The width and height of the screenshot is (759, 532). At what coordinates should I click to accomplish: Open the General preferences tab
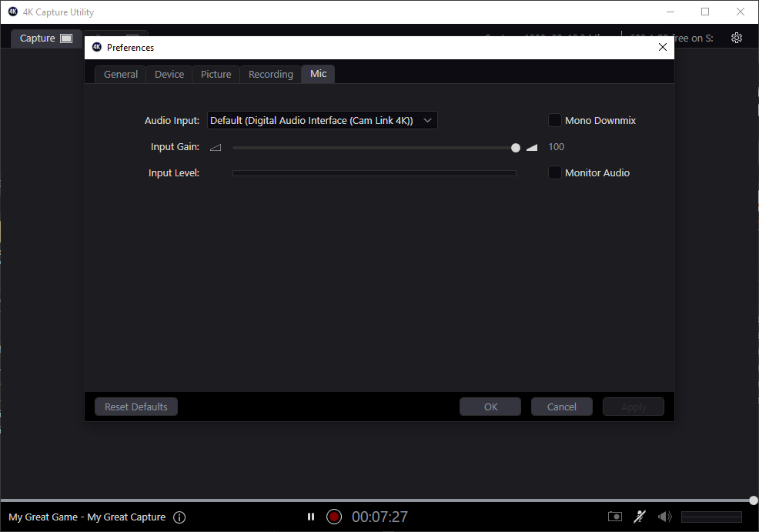[x=121, y=75]
